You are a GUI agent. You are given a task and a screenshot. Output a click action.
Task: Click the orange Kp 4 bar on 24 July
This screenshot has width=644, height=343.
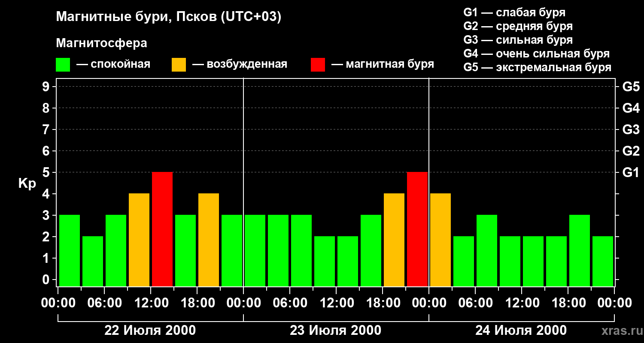[x=440, y=240]
